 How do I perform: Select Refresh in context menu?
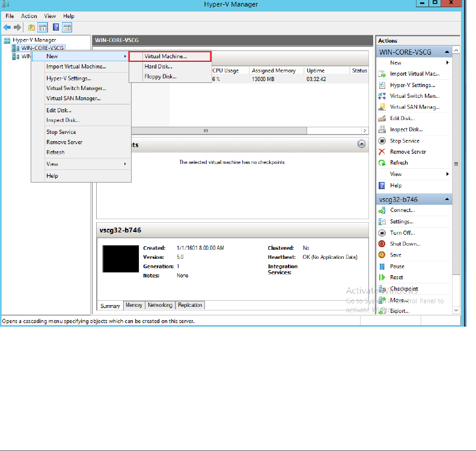coord(81,153)
